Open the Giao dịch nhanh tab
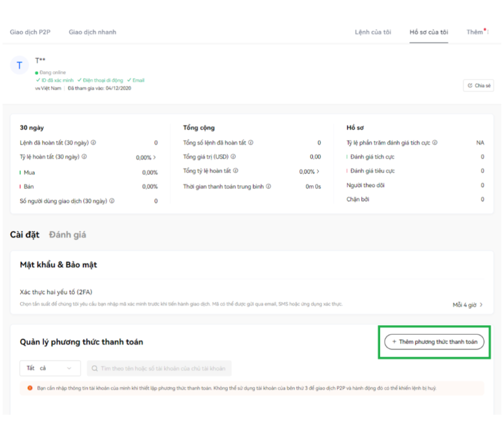The width and height of the screenshot is (504, 429). (x=92, y=32)
